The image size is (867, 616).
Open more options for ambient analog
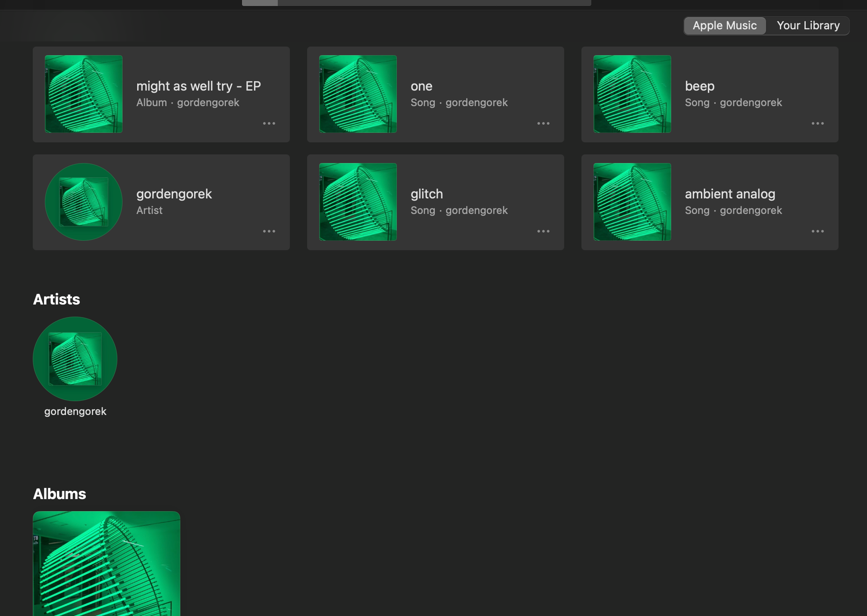817,231
